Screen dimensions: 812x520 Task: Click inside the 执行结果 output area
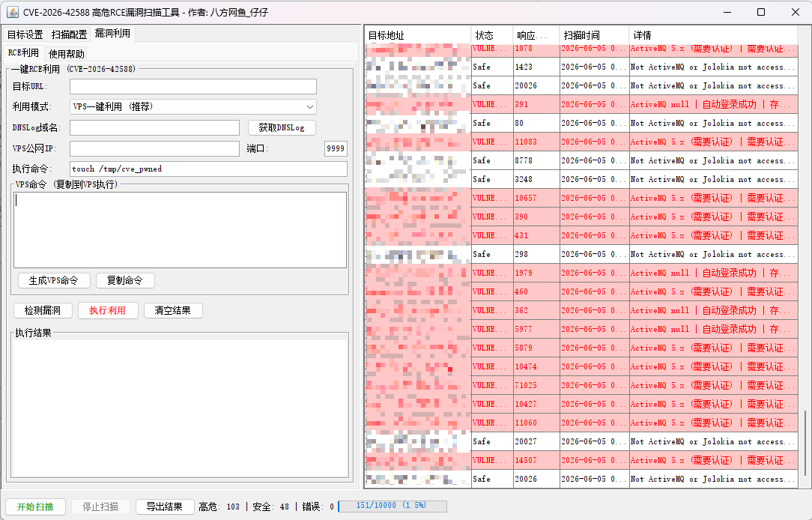(180, 408)
